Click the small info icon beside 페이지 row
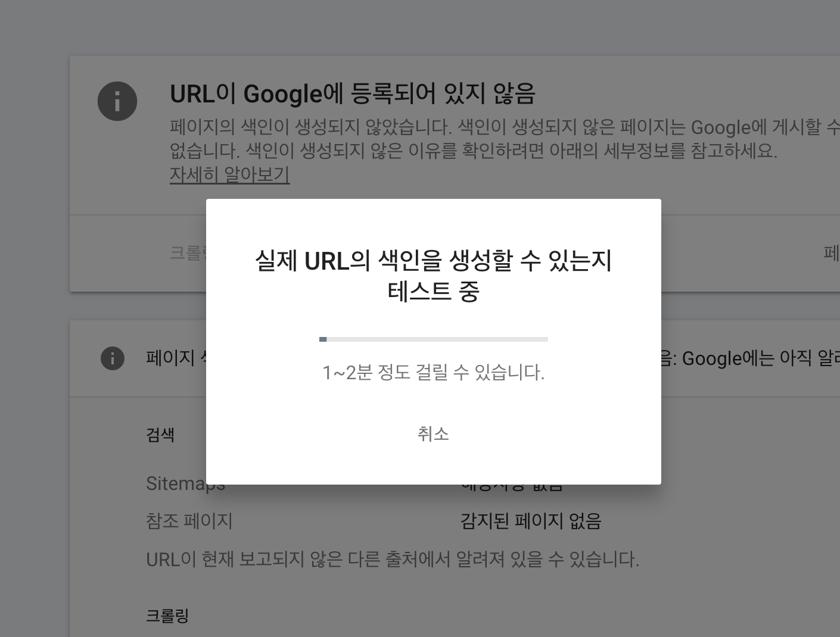The height and width of the screenshot is (637, 840). pos(113,358)
